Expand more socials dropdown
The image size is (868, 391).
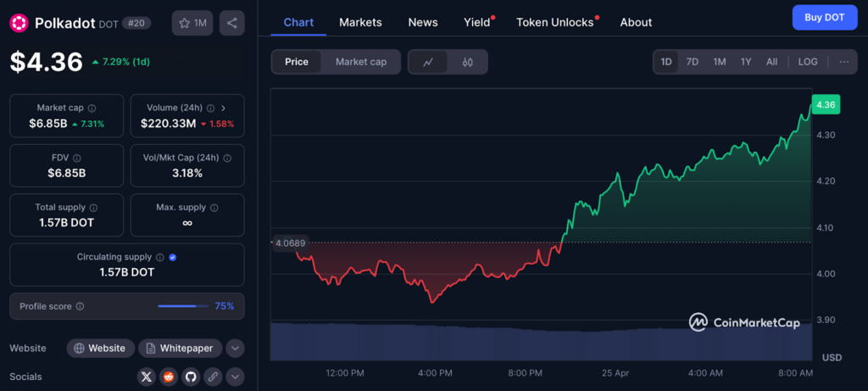(x=236, y=377)
